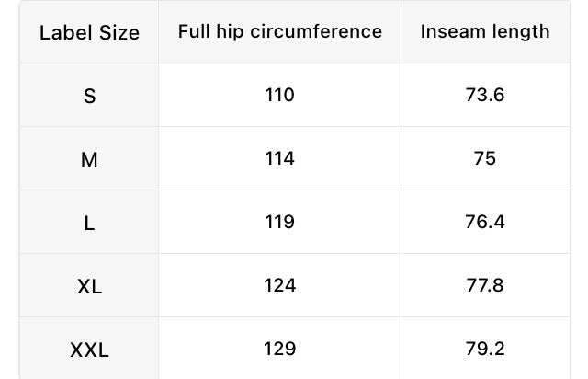
Task: Click hip value 119 for size L
Action: click(279, 222)
